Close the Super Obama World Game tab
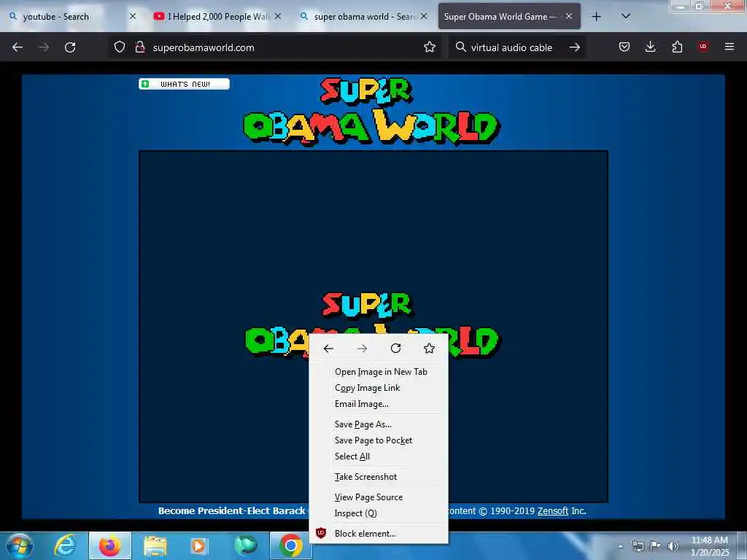 tap(569, 17)
